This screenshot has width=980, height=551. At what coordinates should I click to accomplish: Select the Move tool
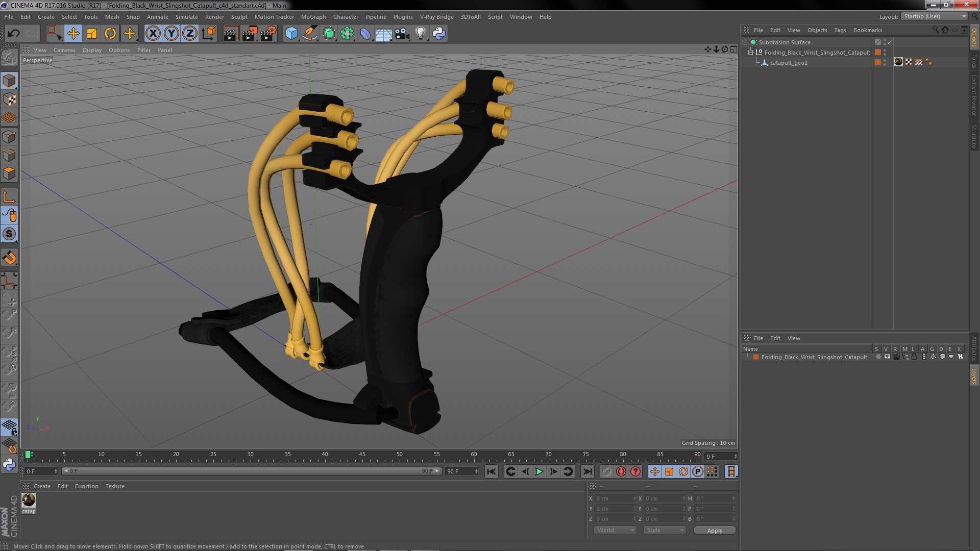[x=73, y=34]
